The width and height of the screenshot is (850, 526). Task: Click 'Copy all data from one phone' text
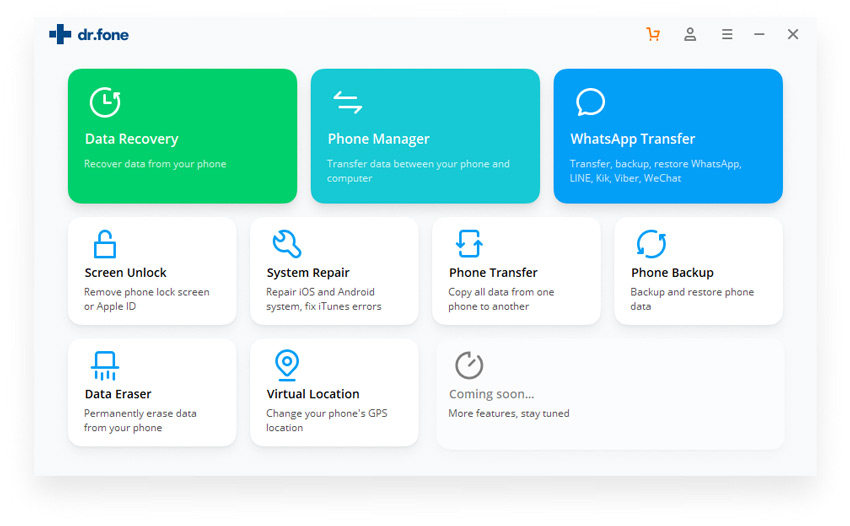(501, 299)
